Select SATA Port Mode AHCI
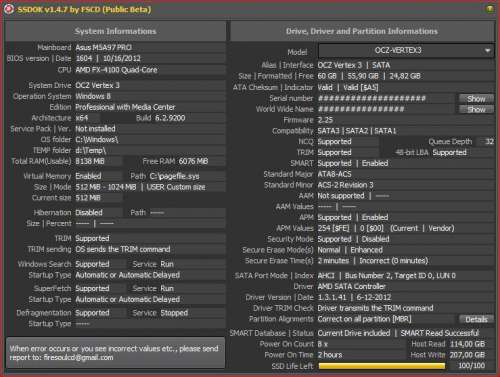 [x=326, y=276]
